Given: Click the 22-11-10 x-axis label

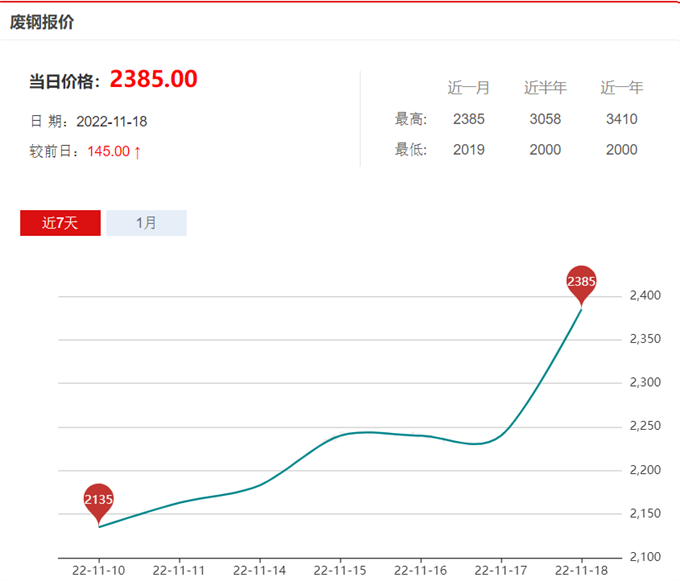Looking at the screenshot, I should [98, 571].
